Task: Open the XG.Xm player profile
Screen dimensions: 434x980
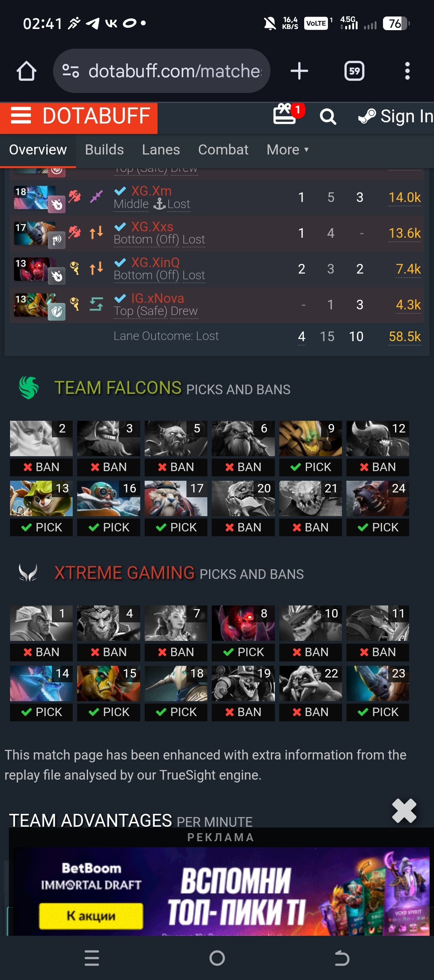Action: click(x=151, y=191)
